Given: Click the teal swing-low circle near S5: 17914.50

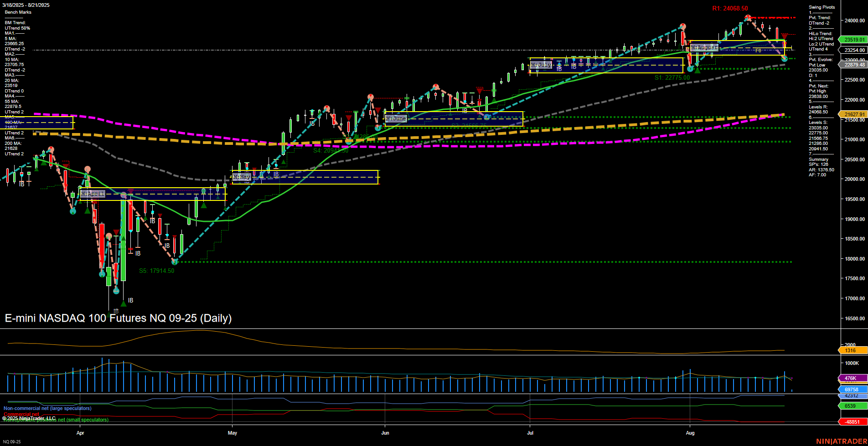Looking at the screenshot, I should coord(174,262).
